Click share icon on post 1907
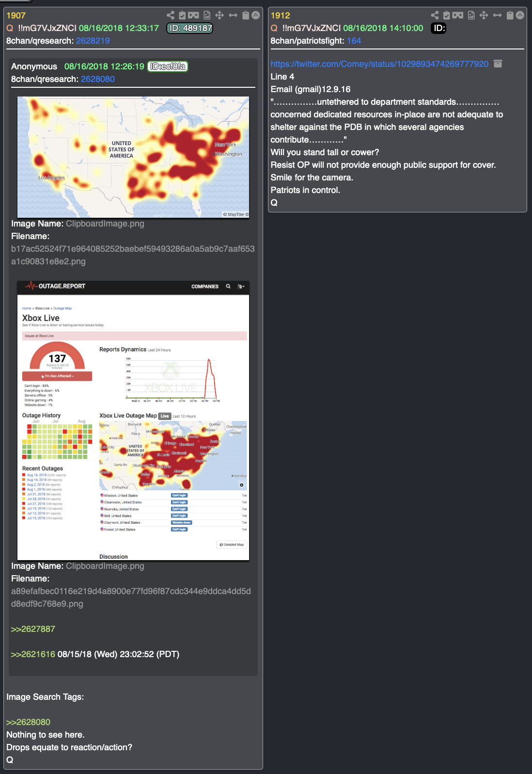 point(171,16)
